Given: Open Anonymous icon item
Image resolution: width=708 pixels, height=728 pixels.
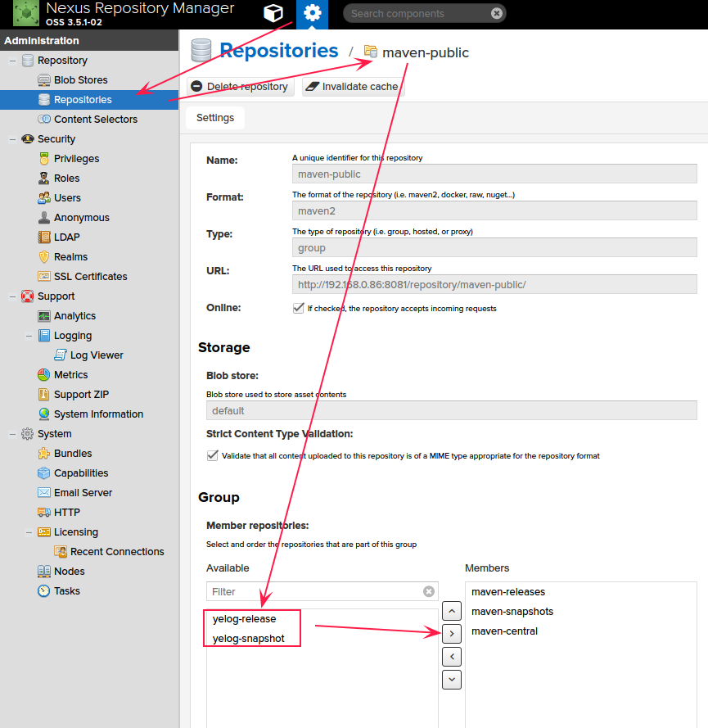Looking at the screenshot, I should 44,217.
